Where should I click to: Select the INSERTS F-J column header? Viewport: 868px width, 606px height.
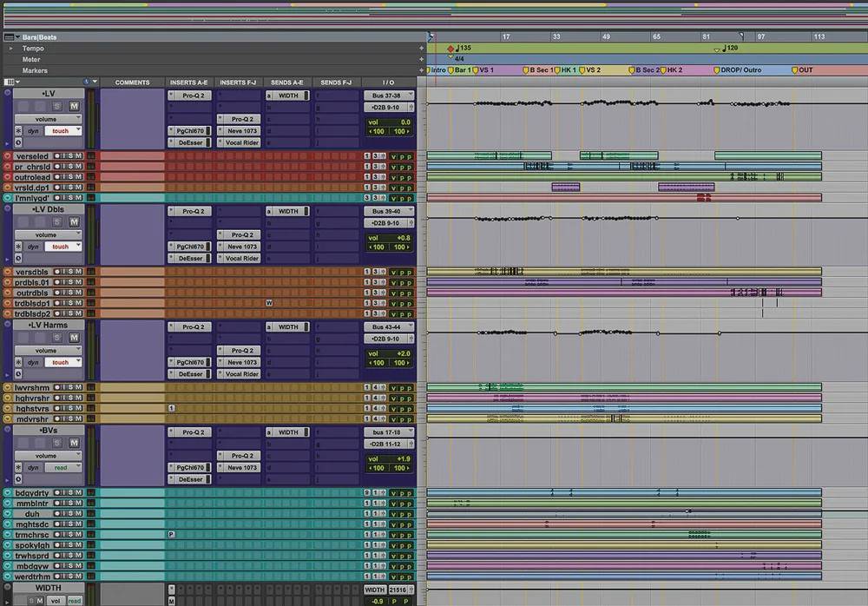[x=238, y=82]
